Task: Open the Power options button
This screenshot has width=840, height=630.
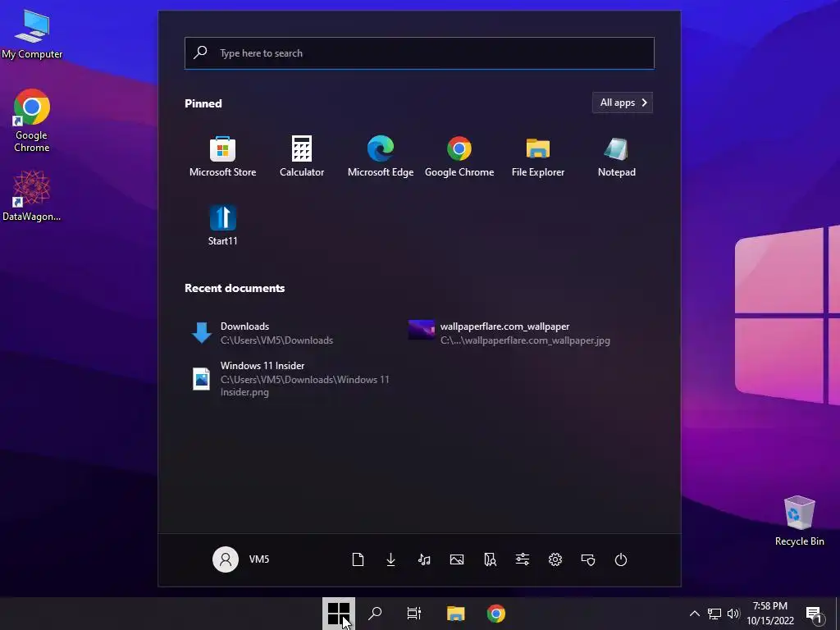Action: click(621, 559)
